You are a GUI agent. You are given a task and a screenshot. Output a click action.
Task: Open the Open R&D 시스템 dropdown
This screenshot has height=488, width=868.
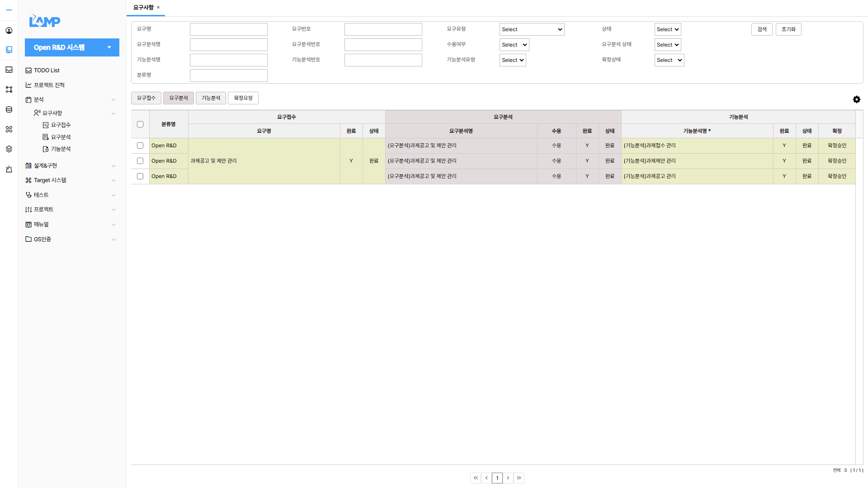click(x=72, y=47)
